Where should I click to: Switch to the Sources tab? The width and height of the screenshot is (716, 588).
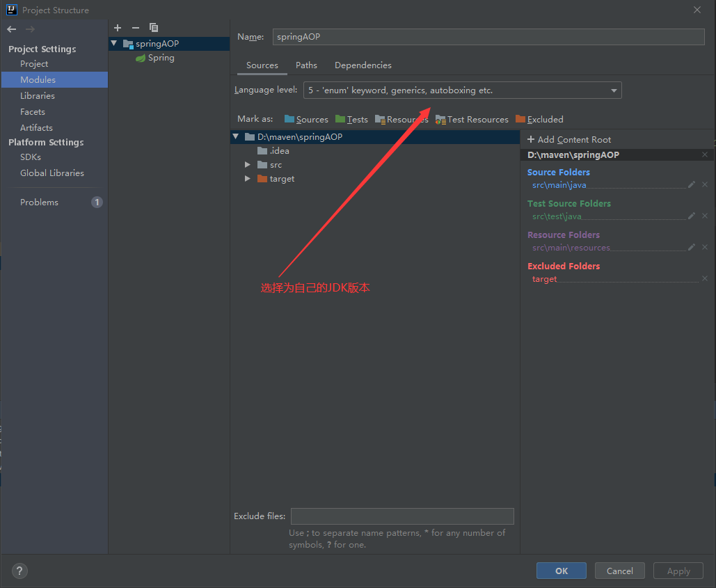pyautogui.click(x=262, y=65)
